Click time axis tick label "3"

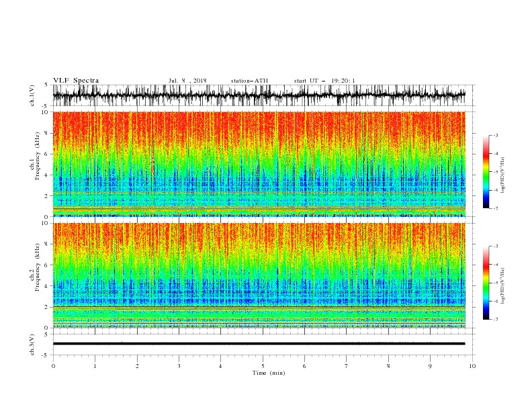click(x=179, y=366)
